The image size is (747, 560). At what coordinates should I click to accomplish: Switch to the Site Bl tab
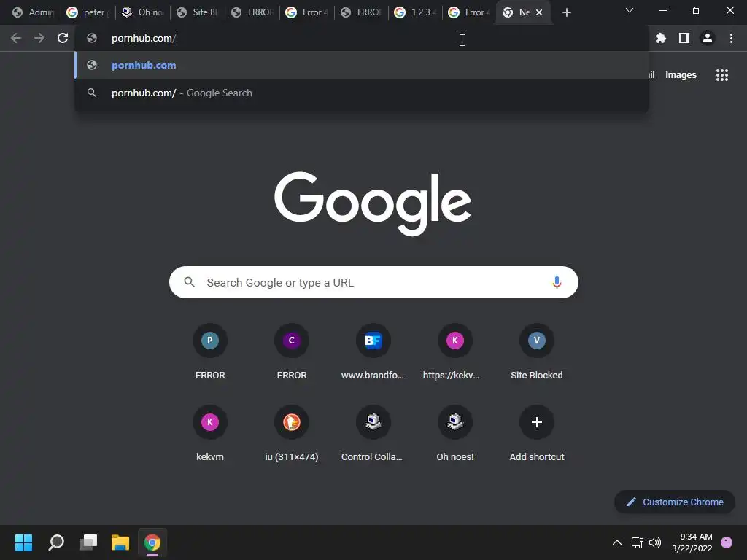tap(197, 12)
